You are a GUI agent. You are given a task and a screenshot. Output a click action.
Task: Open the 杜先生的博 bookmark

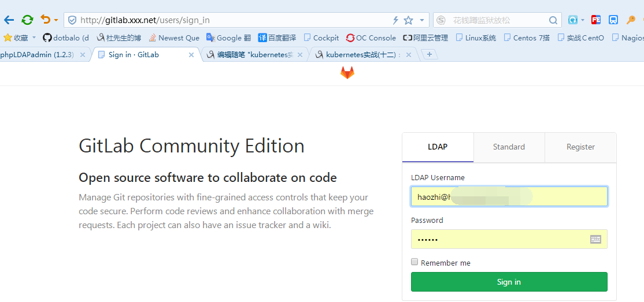tap(119, 38)
